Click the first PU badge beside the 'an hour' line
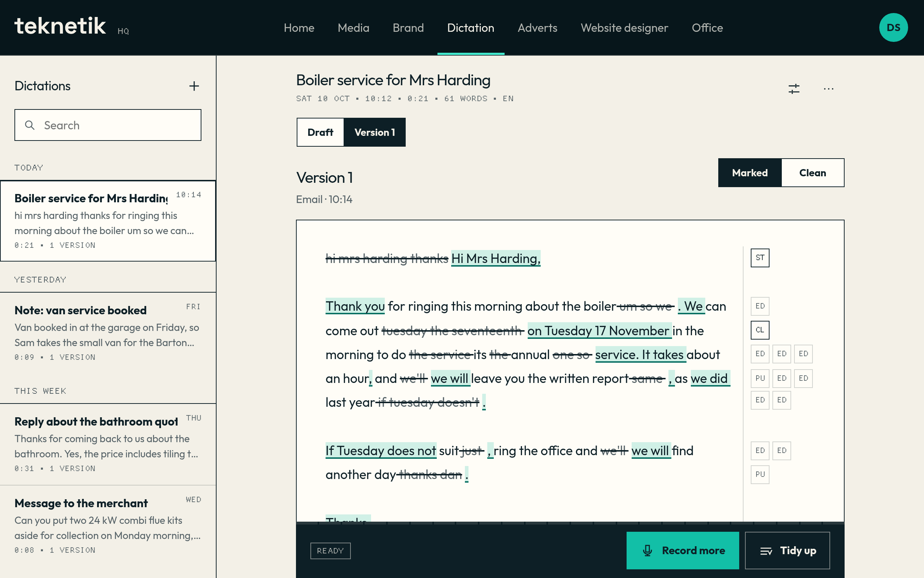Screen dimensions: 924x578 pos(760,378)
